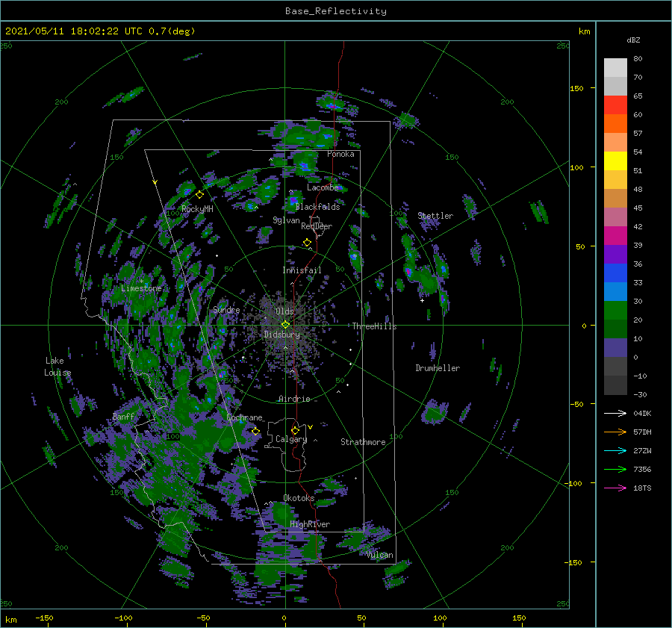Screen dimensions: 672x628
Task: Select the magenta swatch in dBZ scale
Action: tap(615, 236)
